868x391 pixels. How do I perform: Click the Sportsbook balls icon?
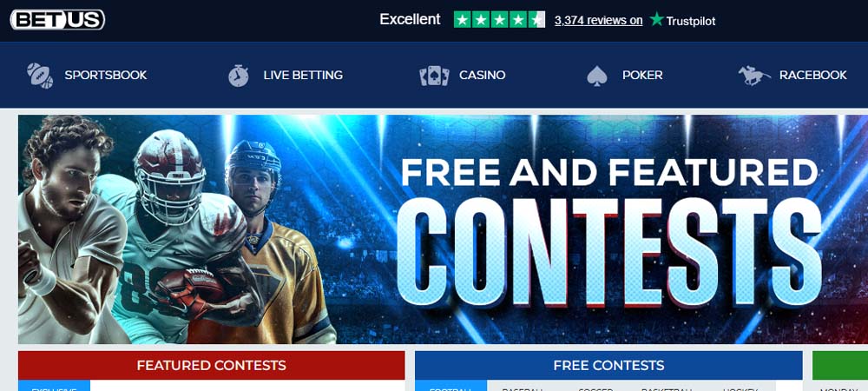point(40,76)
